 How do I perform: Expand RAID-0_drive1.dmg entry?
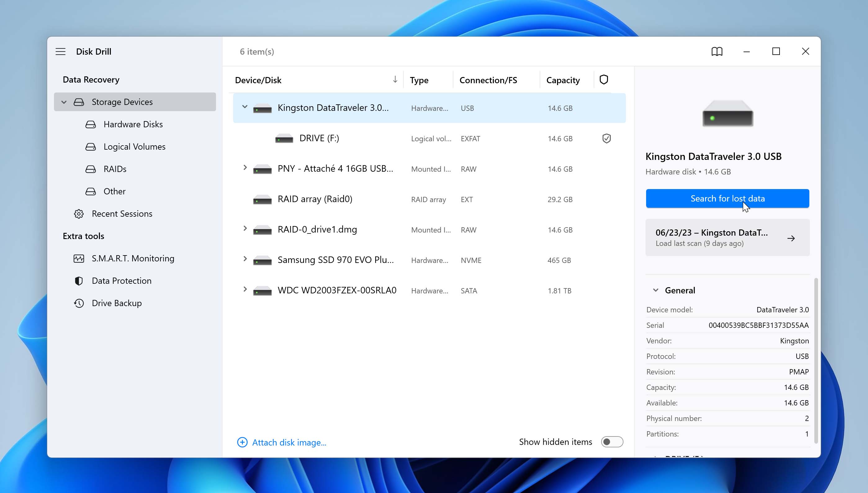(x=245, y=229)
